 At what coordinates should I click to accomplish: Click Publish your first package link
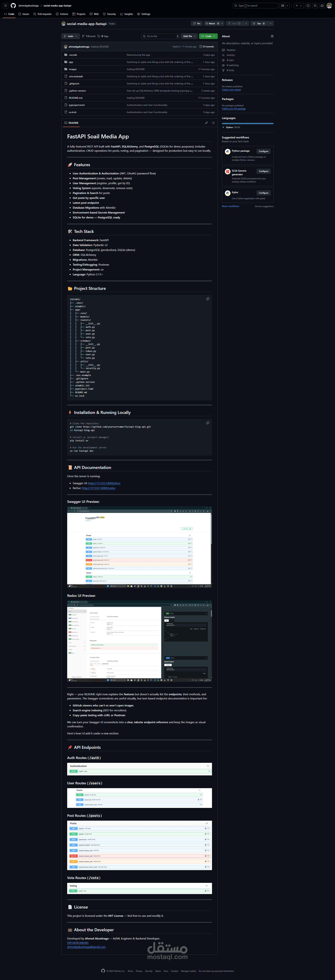(234, 109)
